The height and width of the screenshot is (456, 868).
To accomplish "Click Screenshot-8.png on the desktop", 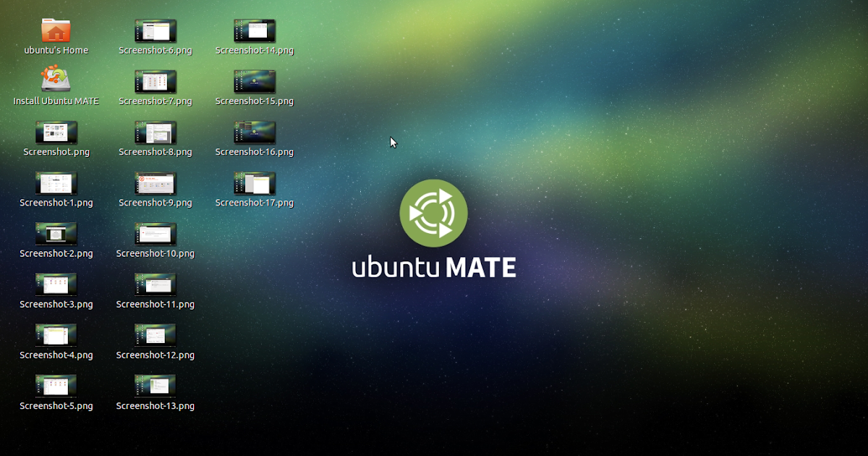I will (156, 132).
